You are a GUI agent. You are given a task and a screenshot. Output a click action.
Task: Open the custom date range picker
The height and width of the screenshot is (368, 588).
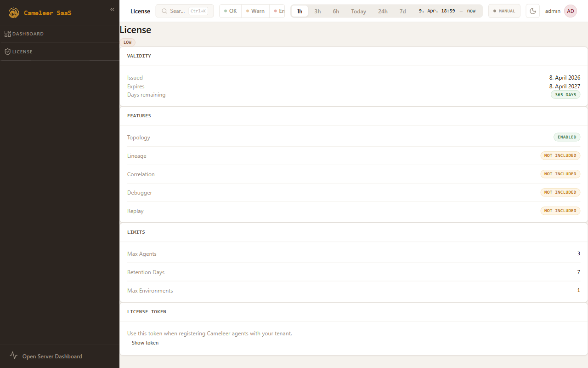tap(447, 11)
